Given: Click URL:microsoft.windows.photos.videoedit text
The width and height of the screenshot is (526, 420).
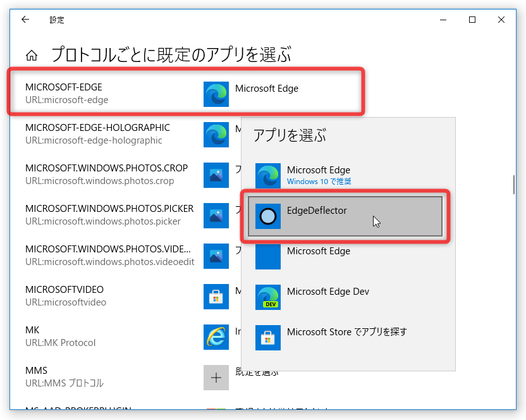Looking at the screenshot, I should (110, 262).
